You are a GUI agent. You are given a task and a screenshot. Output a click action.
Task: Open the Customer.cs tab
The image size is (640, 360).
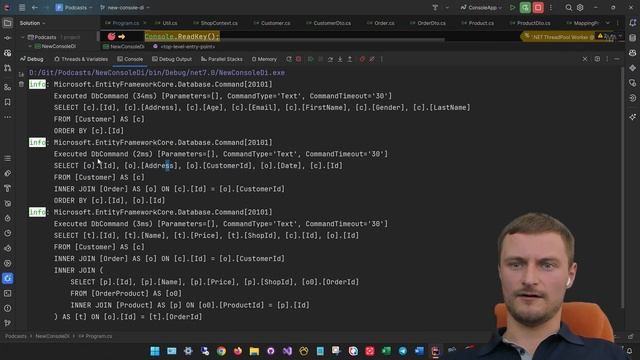[x=272, y=23]
